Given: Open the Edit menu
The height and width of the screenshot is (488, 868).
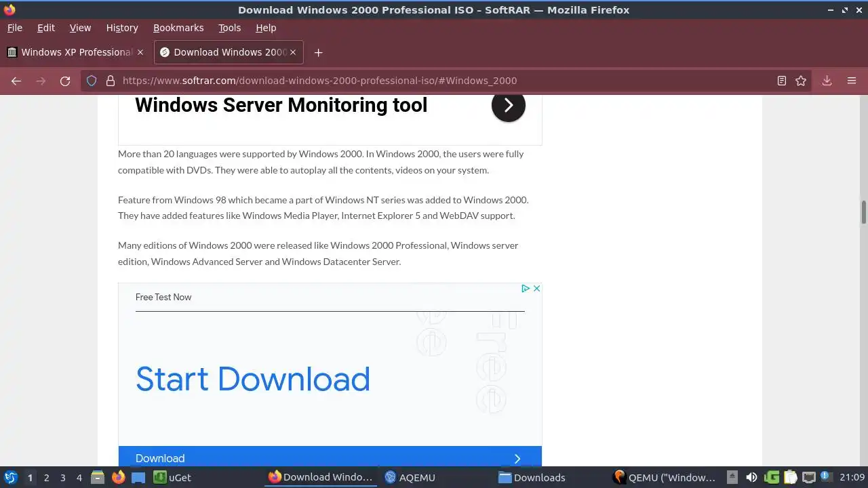Looking at the screenshot, I should [x=46, y=28].
